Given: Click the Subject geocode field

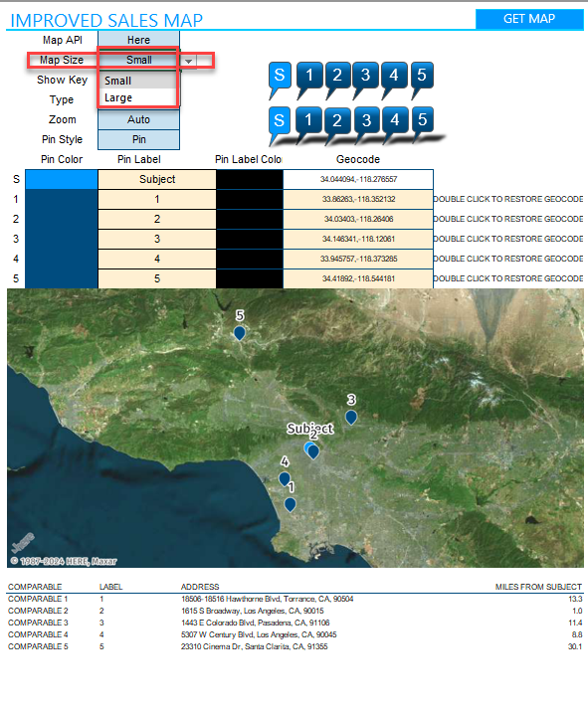Looking at the screenshot, I should [x=358, y=179].
